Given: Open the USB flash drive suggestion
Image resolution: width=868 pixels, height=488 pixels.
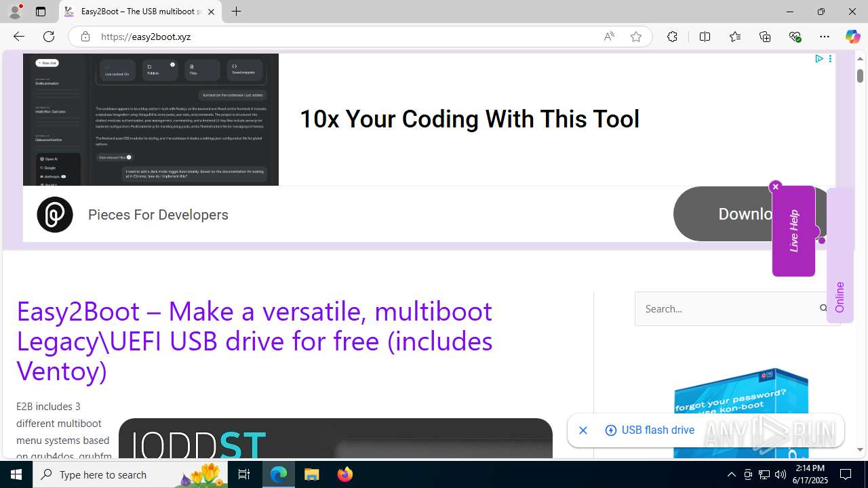Looking at the screenshot, I should point(650,430).
